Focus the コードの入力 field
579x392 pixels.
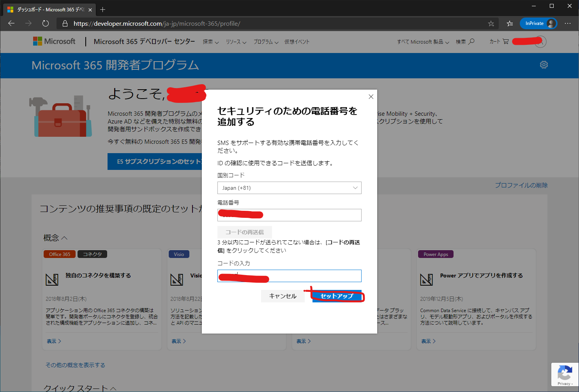289,276
